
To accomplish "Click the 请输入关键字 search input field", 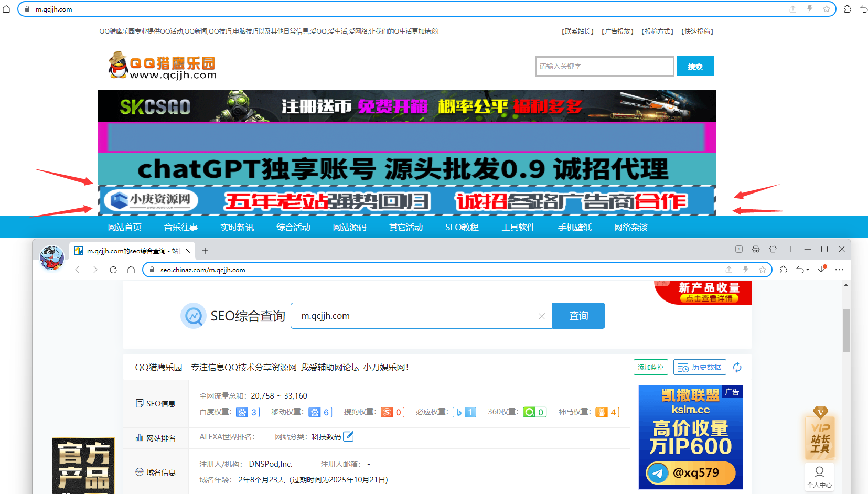I will pos(604,67).
